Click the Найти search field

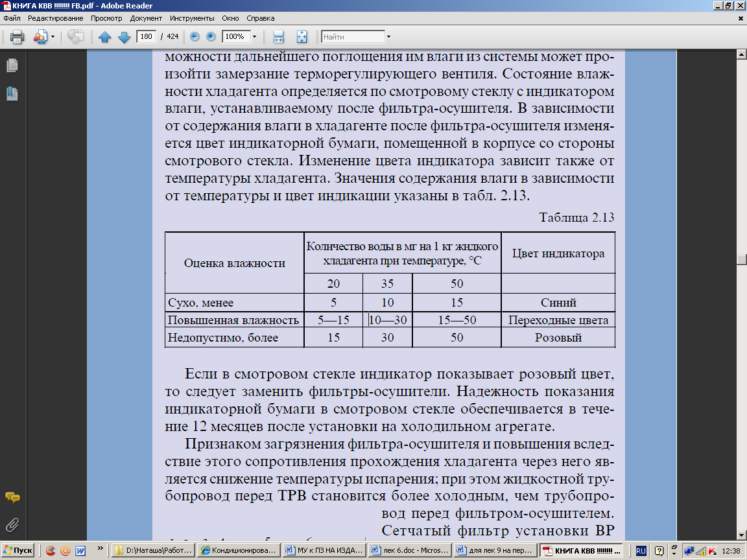click(x=353, y=37)
